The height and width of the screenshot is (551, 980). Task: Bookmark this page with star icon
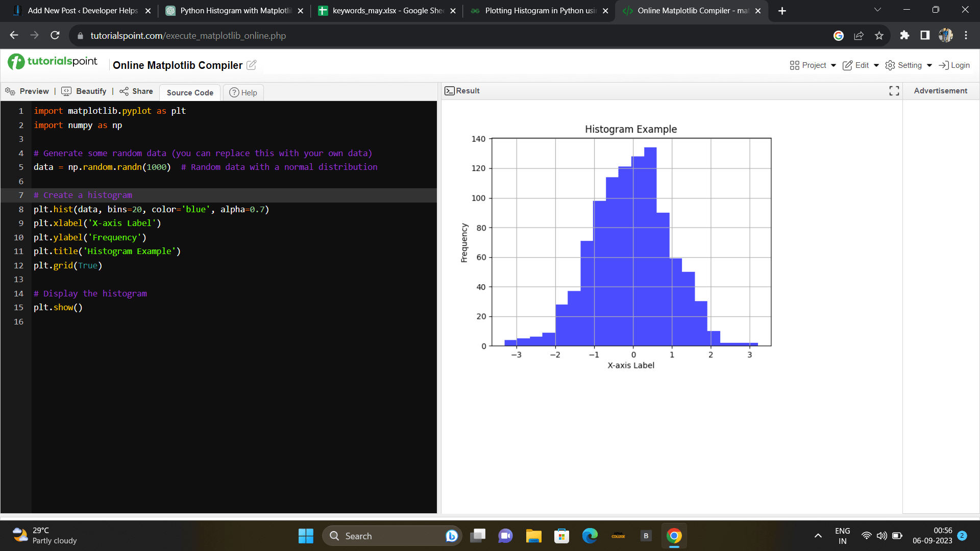point(879,36)
